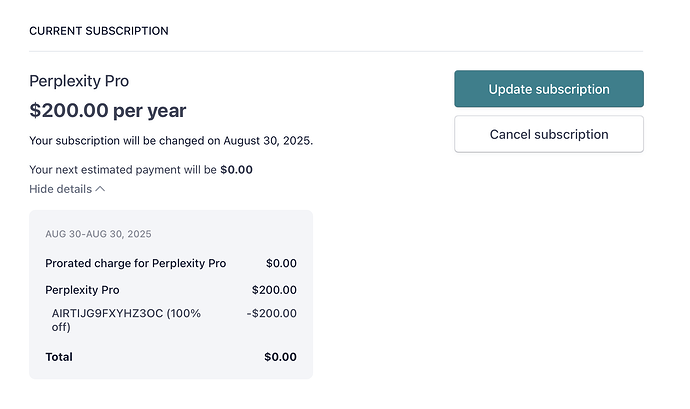Click the Perplexity Pro line item in details
This screenshot has height=409, width=690.
point(82,290)
